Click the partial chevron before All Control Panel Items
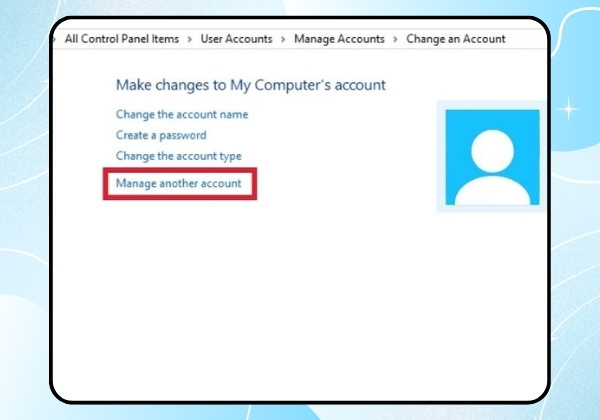The image size is (600, 420). point(55,39)
